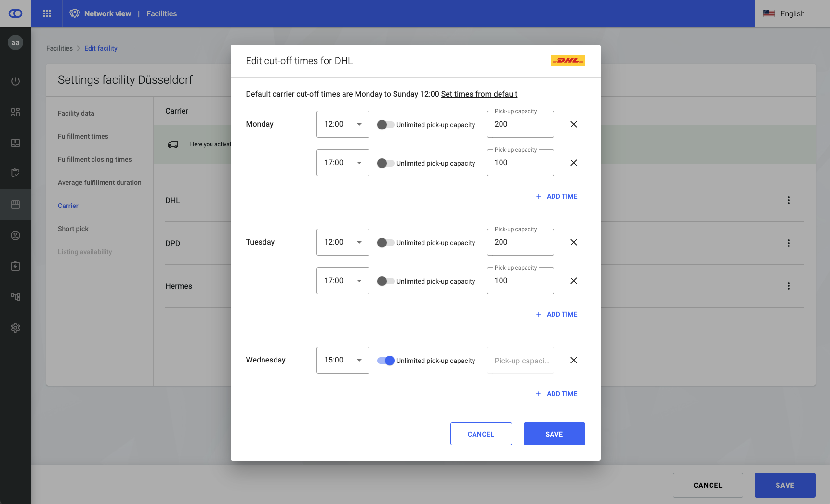This screenshot has width=830, height=504.
Task: Select Short pick in settings menu
Action: point(73,229)
